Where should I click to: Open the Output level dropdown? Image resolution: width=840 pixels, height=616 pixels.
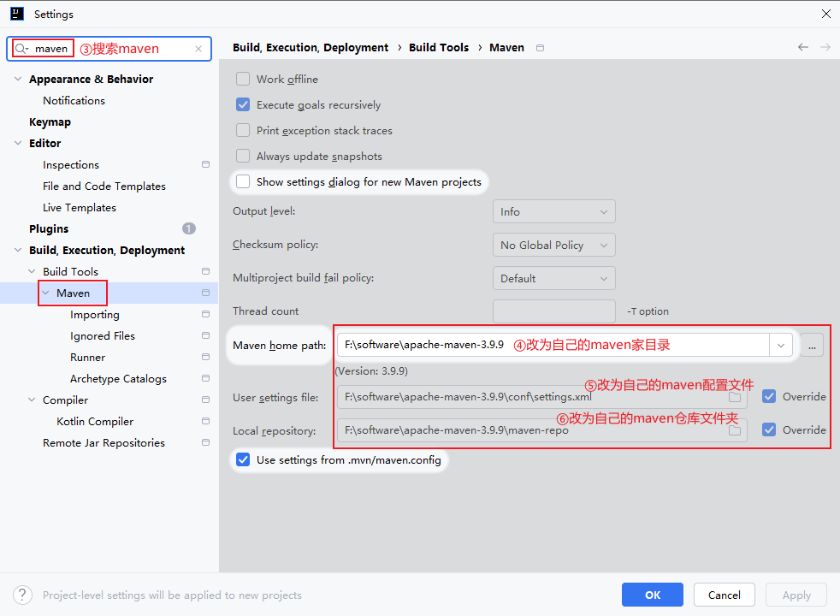554,212
